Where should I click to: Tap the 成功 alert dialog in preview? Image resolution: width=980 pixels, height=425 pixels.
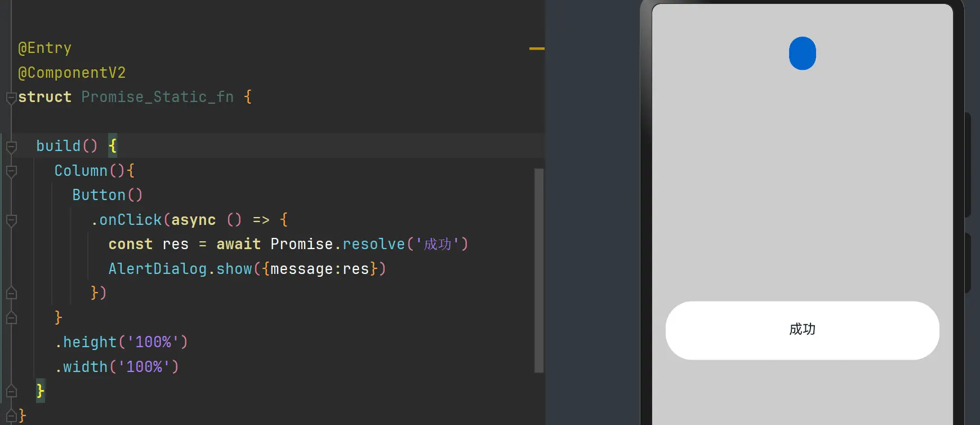[802, 330]
